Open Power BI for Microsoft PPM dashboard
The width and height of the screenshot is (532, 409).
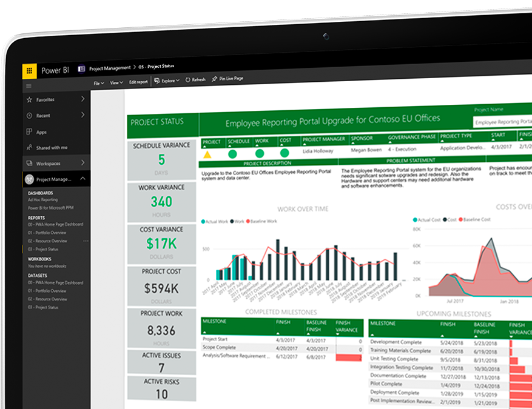coord(50,208)
